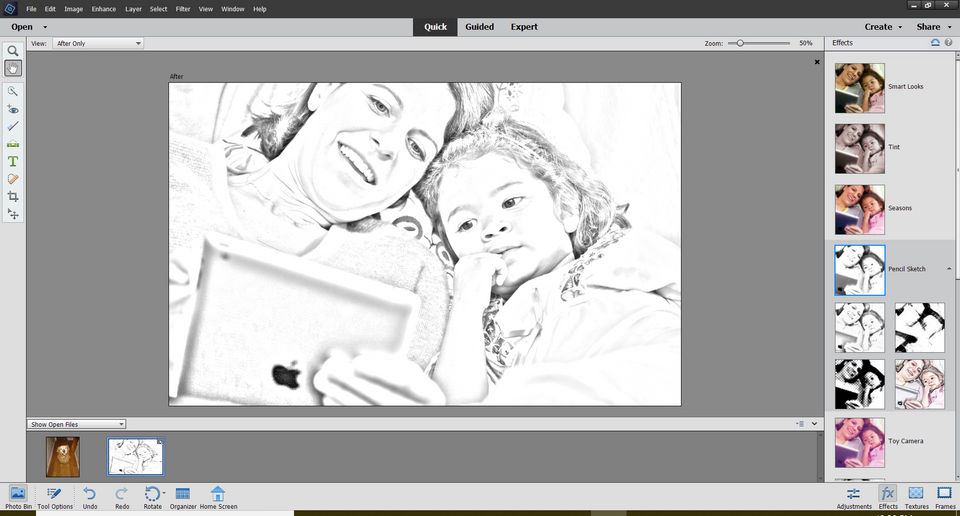
Task: Toggle the Tool Options panel
Action: [x=55, y=497]
